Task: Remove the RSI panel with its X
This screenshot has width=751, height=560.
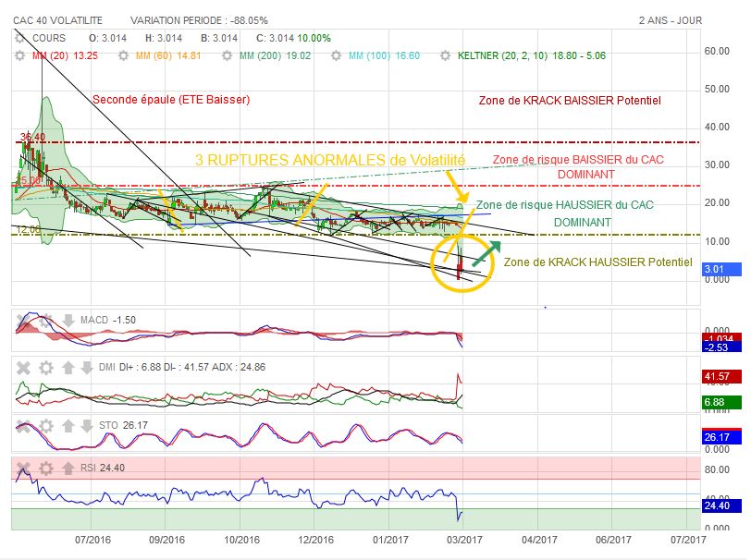Action: (x=23, y=468)
